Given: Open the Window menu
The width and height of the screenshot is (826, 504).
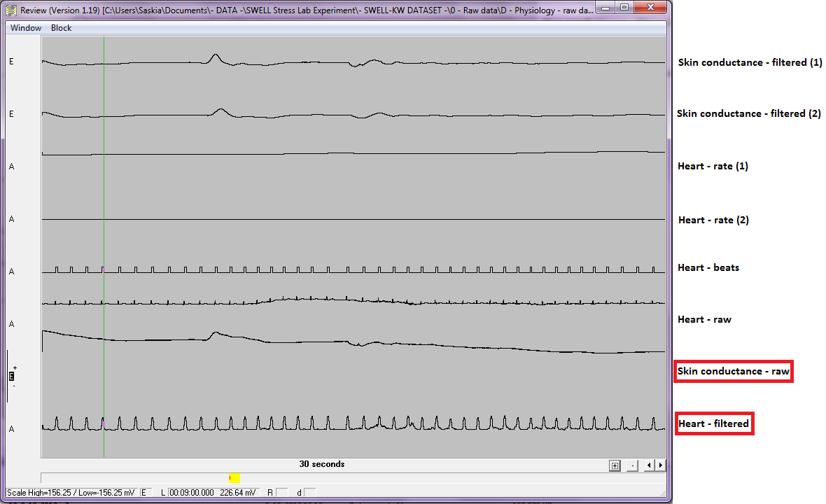Looking at the screenshot, I should (x=26, y=28).
